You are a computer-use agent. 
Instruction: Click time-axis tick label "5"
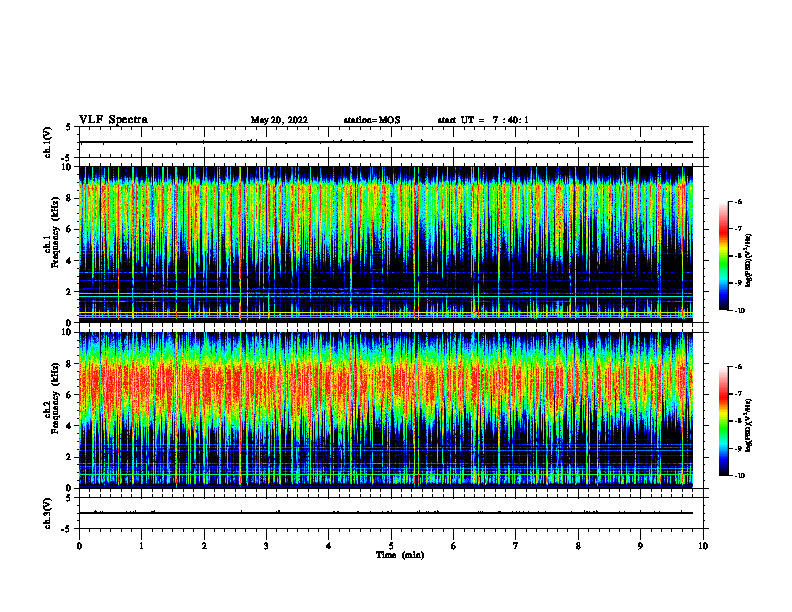tap(391, 546)
